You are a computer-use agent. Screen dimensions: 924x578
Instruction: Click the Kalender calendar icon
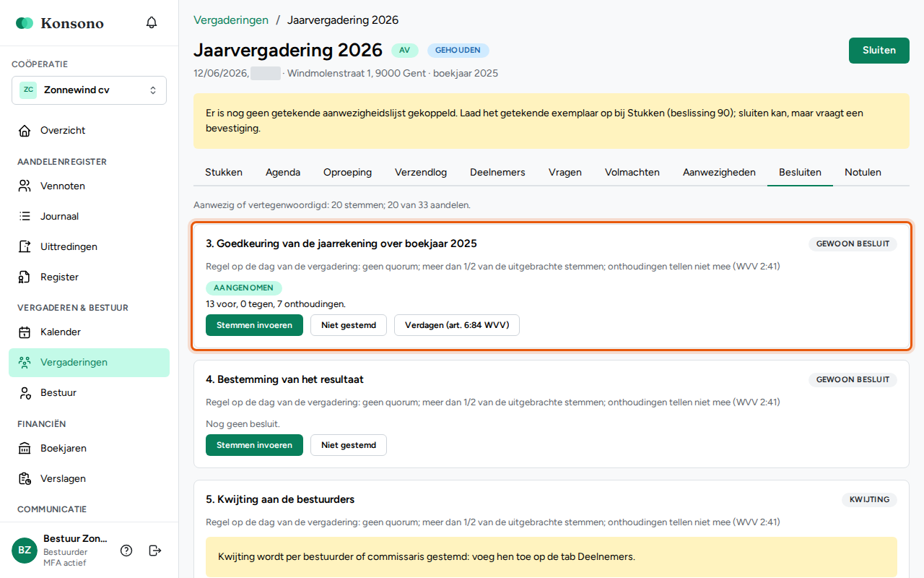[25, 332]
